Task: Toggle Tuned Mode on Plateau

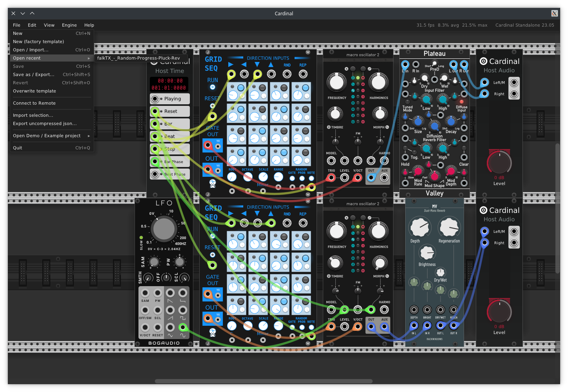Action: (x=408, y=102)
